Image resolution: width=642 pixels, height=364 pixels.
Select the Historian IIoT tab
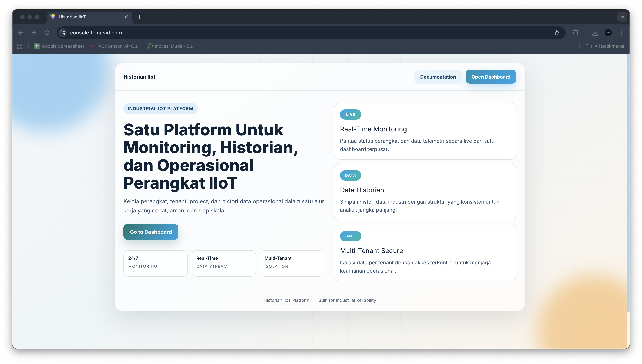85,17
